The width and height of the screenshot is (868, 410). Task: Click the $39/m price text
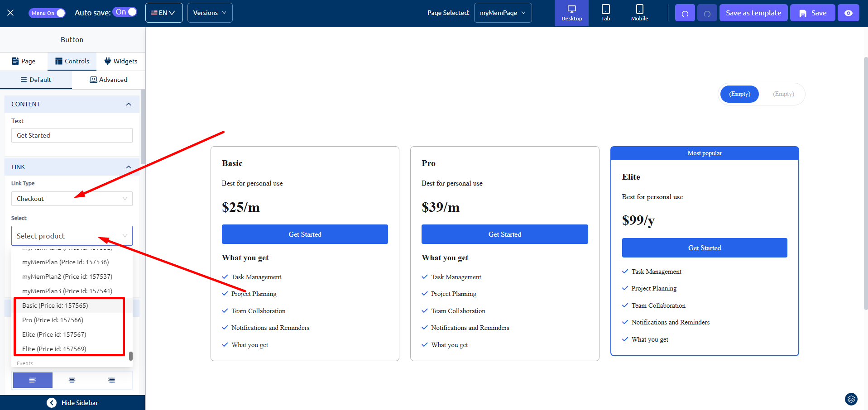(441, 207)
